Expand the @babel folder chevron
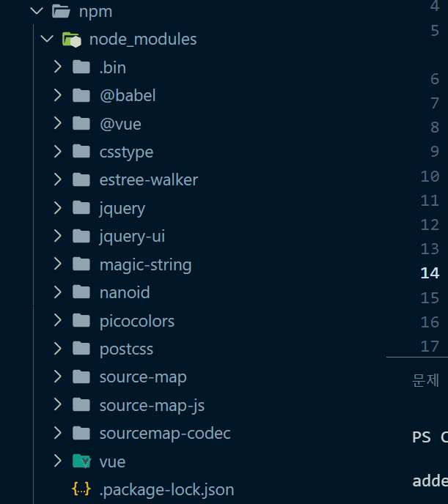Image resolution: width=448 pixels, height=504 pixels. click(58, 95)
